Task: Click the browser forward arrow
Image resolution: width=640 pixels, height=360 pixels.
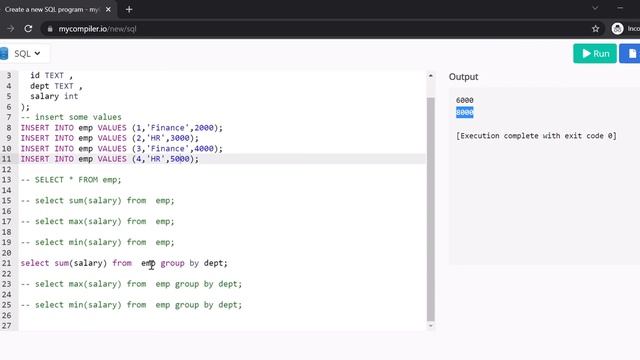Action: (11, 29)
